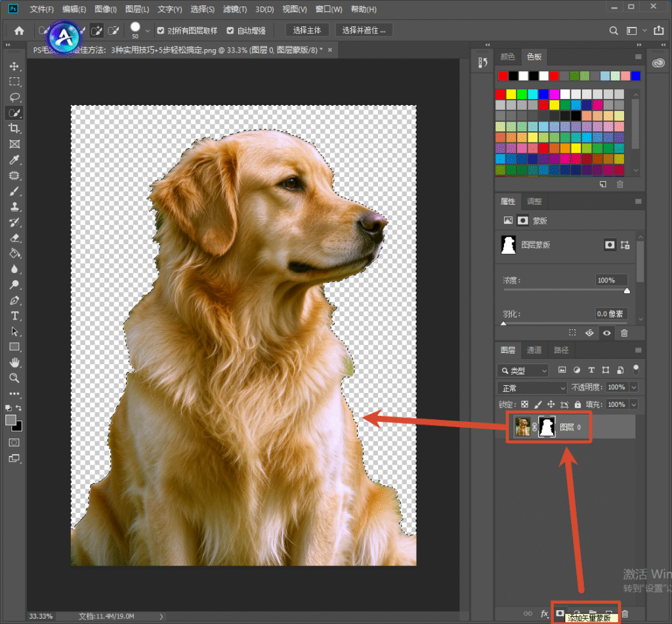This screenshot has height=624, width=672.
Task: Select the Dodge tool
Action: point(14,285)
